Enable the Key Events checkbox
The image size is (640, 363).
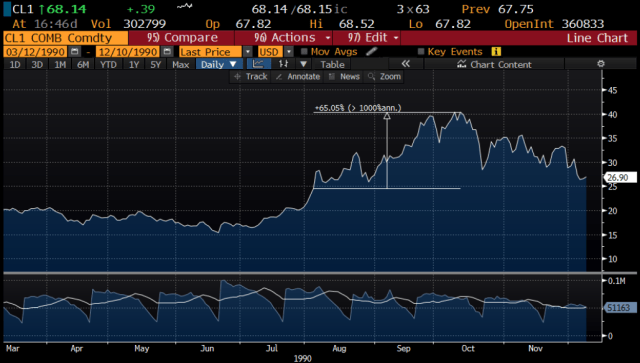pyautogui.click(x=421, y=52)
